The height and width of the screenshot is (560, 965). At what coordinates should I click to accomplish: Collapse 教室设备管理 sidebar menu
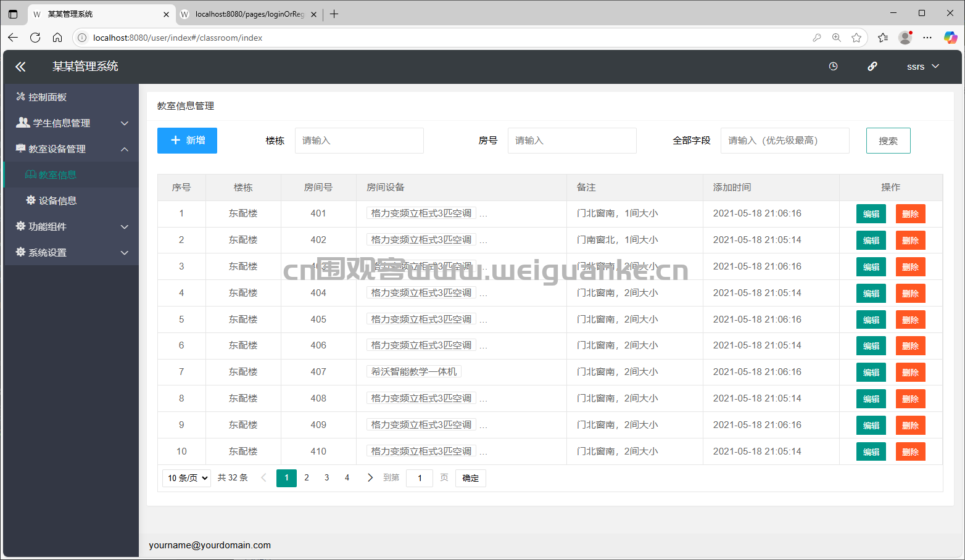pyautogui.click(x=71, y=149)
